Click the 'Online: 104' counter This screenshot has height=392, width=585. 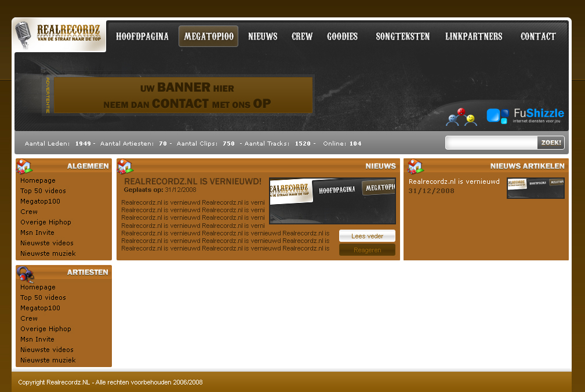(342, 144)
